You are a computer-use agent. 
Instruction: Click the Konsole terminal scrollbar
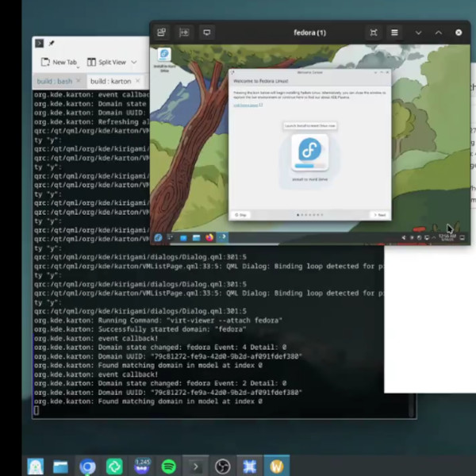pyautogui.click(x=412, y=405)
